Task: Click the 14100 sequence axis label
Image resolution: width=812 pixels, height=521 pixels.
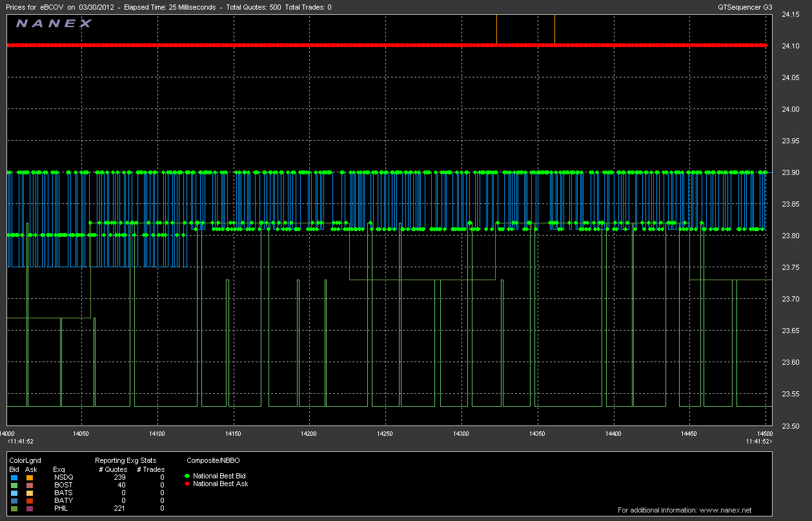Action: [x=157, y=434]
